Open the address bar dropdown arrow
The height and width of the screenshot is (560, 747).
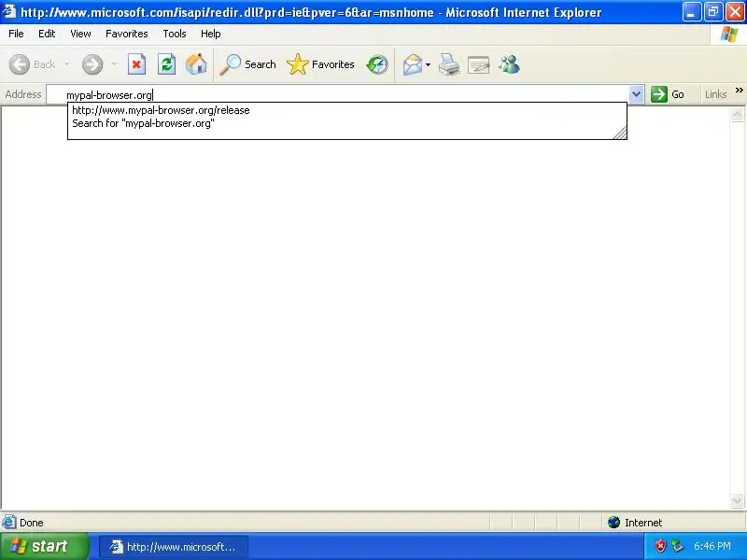636,94
